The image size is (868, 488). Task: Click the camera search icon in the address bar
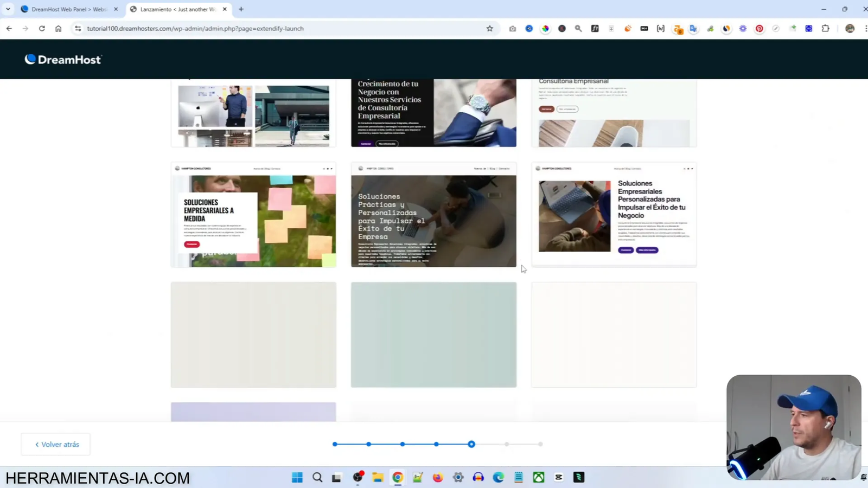[512, 28]
